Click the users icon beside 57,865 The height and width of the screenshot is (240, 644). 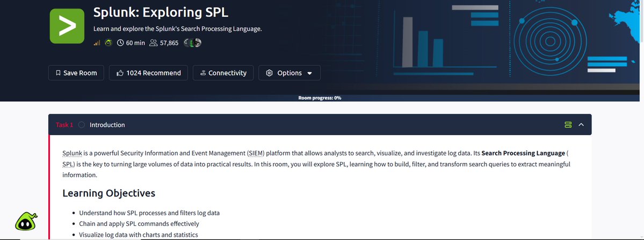154,43
